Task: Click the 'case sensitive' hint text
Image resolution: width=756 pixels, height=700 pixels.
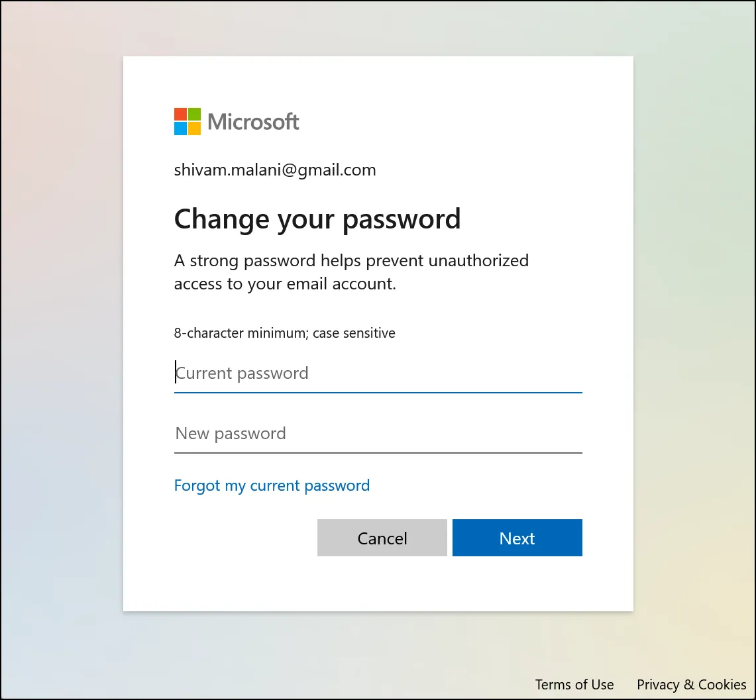Action: (x=354, y=333)
